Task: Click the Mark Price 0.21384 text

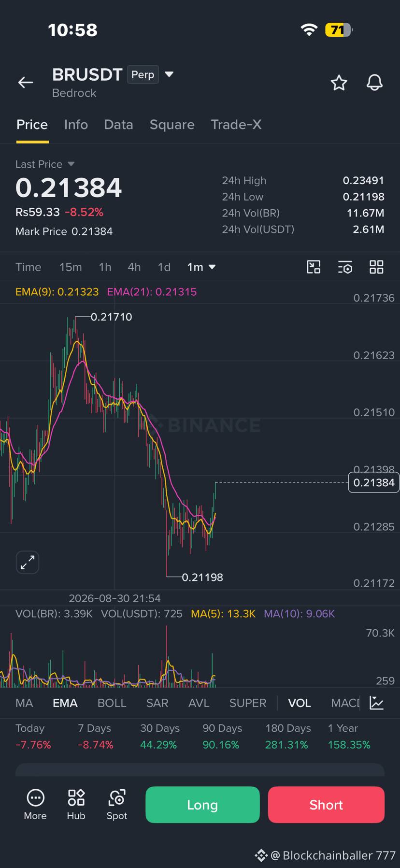Action: point(64,231)
